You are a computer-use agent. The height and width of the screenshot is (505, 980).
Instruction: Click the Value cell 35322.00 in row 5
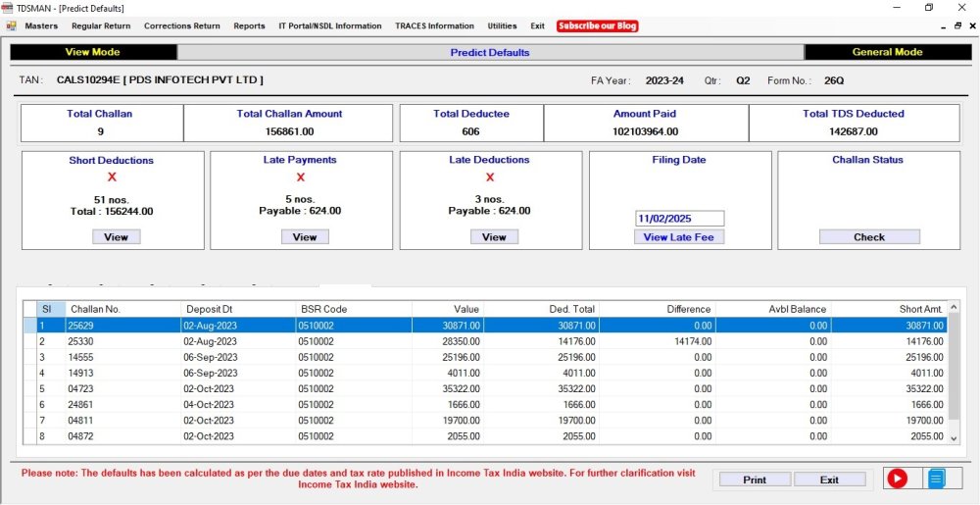(x=448, y=388)
